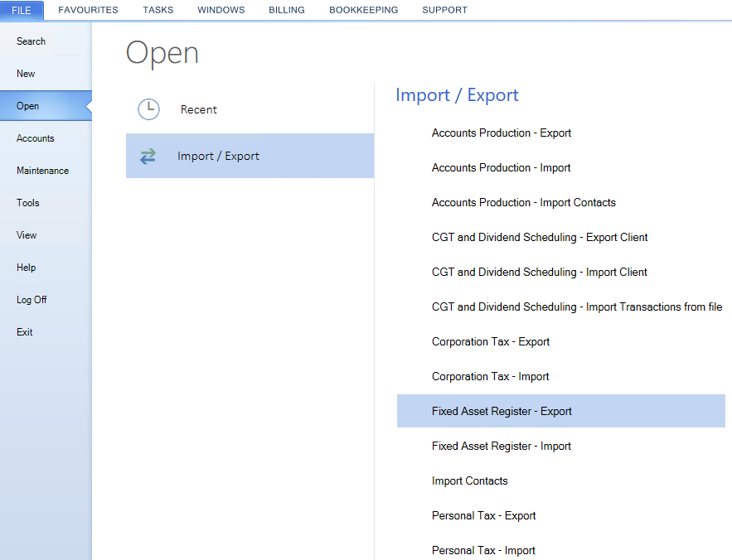Select Open in the File sidebar

46,106
